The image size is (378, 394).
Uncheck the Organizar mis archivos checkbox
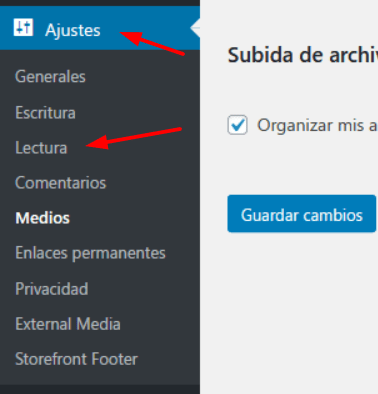[237, 125]
